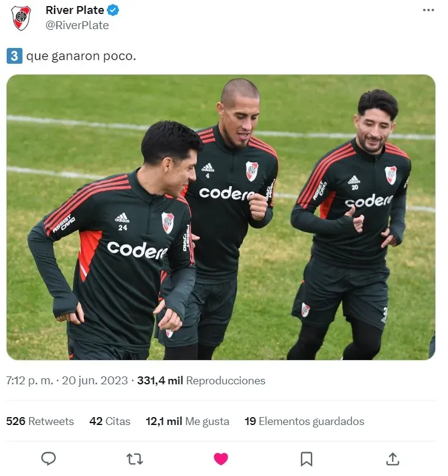Image resolution: width=448 pixels, height=476 pixels.
Task: Open the River Plate display name
Action: pos(75,10)
